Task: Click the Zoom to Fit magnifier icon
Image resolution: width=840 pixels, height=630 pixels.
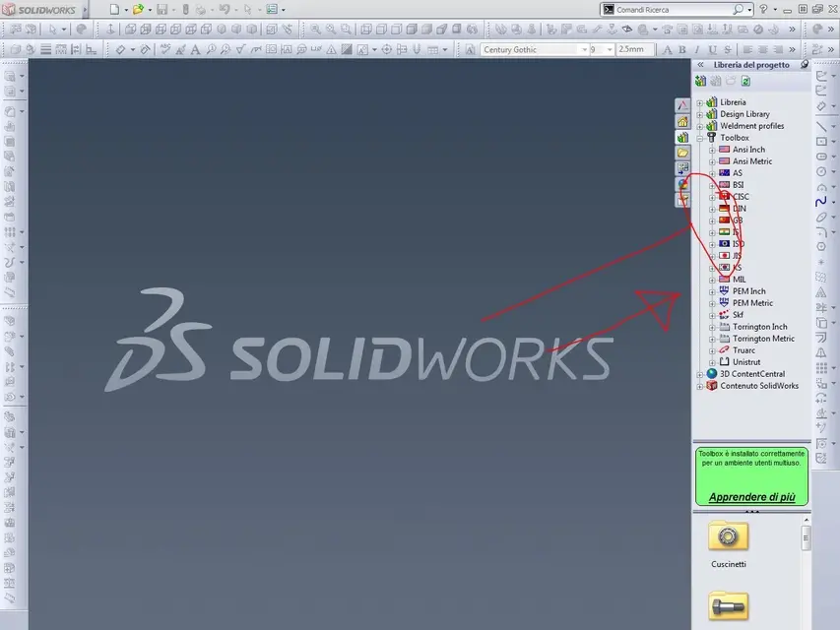Action: tap(315, 29)
